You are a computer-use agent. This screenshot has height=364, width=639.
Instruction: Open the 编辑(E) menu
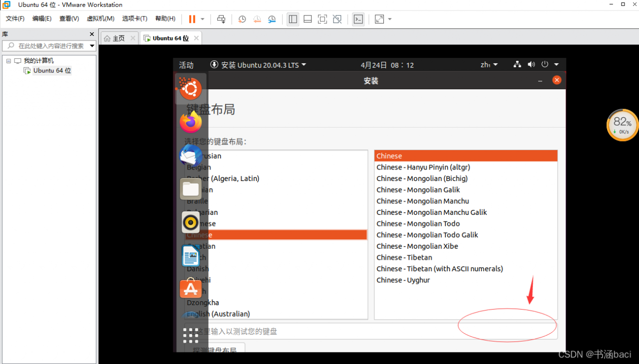click(x=42, y=19)
